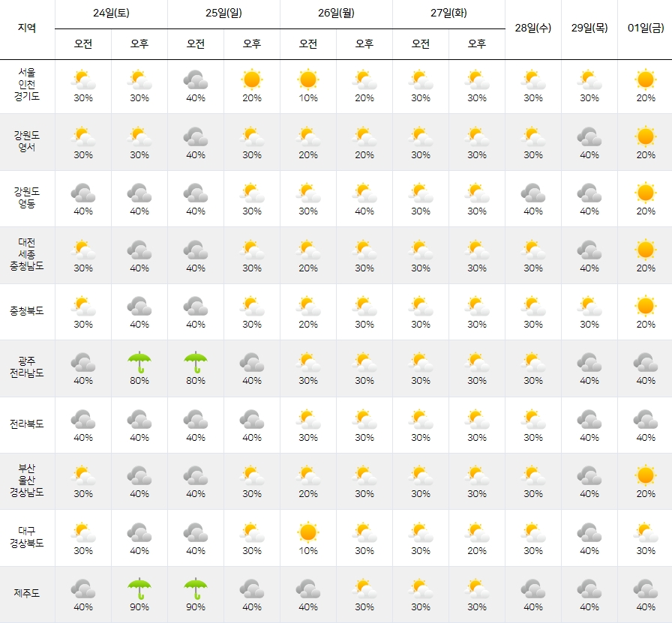This screenshot has height=623, width=672.
Task: Click the 대전 세종 충청남도 region label
Action: point(27,254)
